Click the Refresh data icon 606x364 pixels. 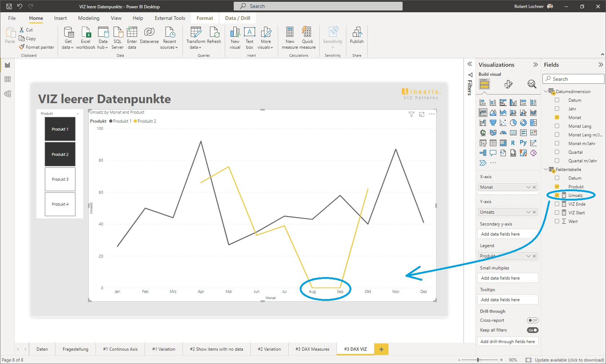(214, 34)
